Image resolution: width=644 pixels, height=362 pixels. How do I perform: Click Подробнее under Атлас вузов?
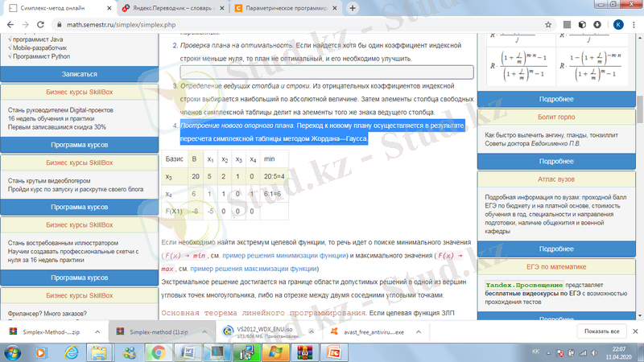click(556, 249)
